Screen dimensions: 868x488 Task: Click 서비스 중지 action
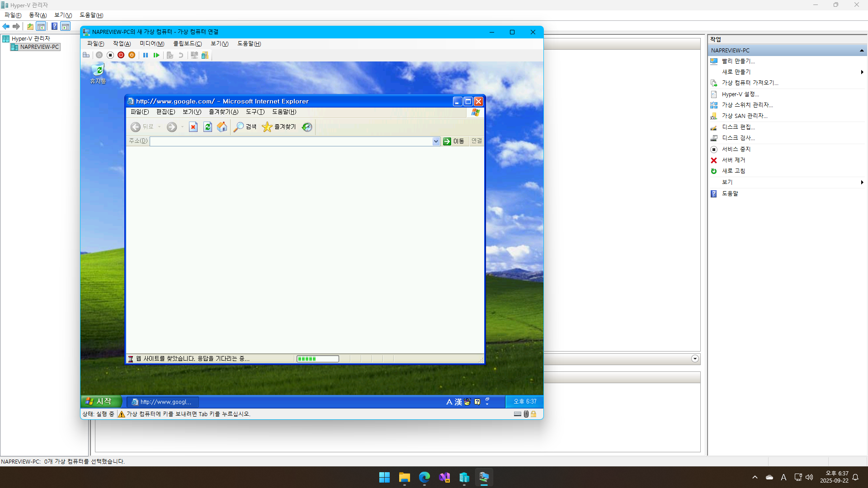click(736, 149)
